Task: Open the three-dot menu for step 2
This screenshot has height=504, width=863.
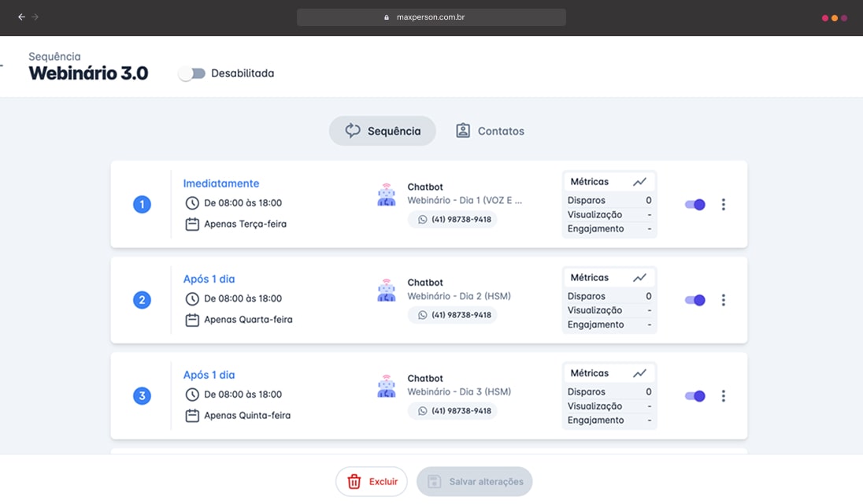Action: tap(723, 300)
